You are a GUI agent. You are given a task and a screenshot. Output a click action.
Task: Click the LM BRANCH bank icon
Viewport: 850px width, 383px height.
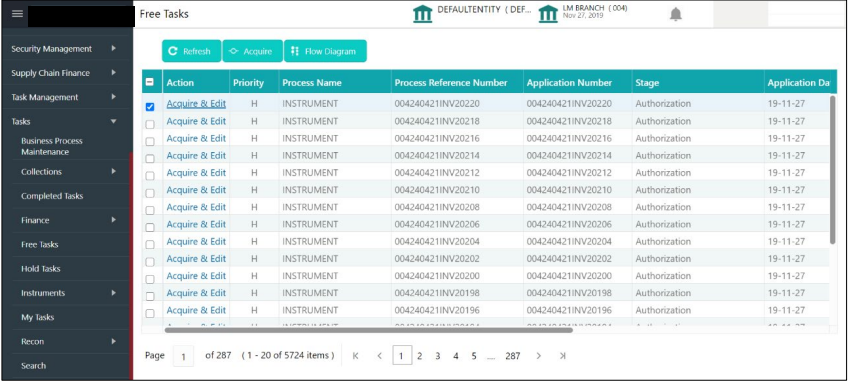(x=548, y=14)
